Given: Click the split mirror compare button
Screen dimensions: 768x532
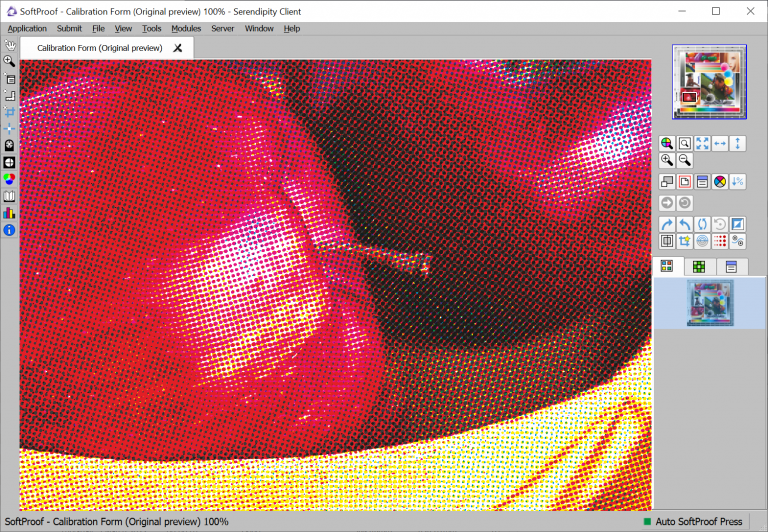Looking at the screenshot, I should click(667, 241).
